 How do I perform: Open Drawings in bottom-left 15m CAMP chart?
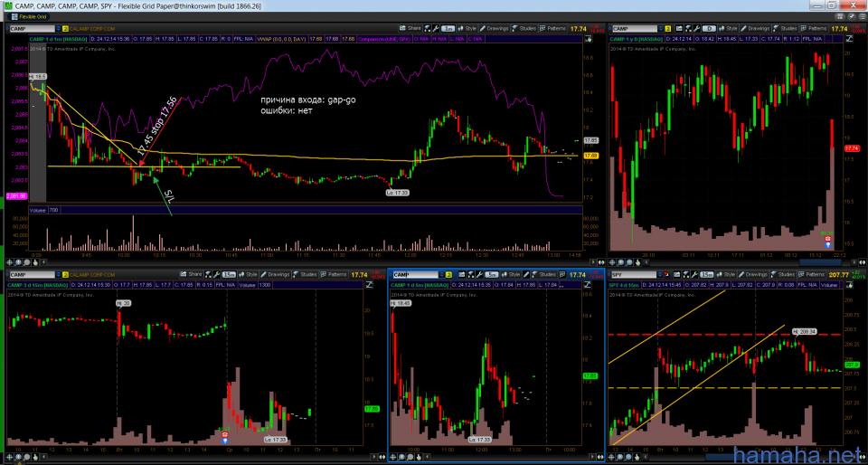coord(275,275)
